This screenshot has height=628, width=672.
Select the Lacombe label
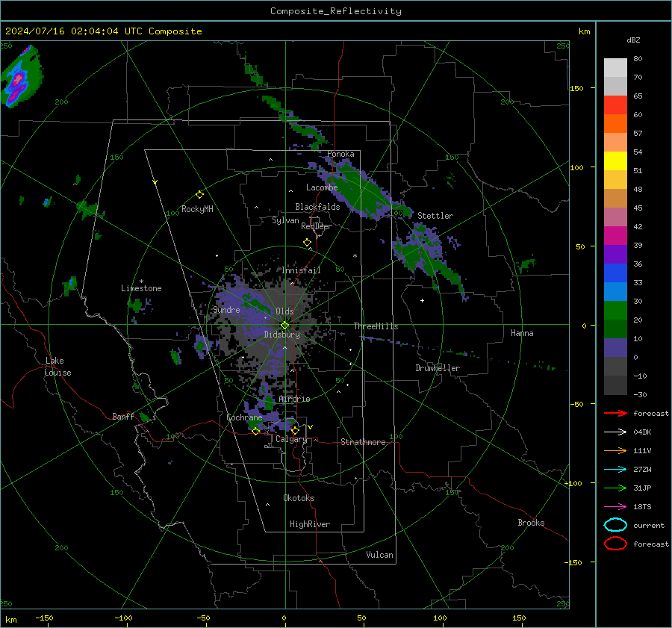point(322,187)
